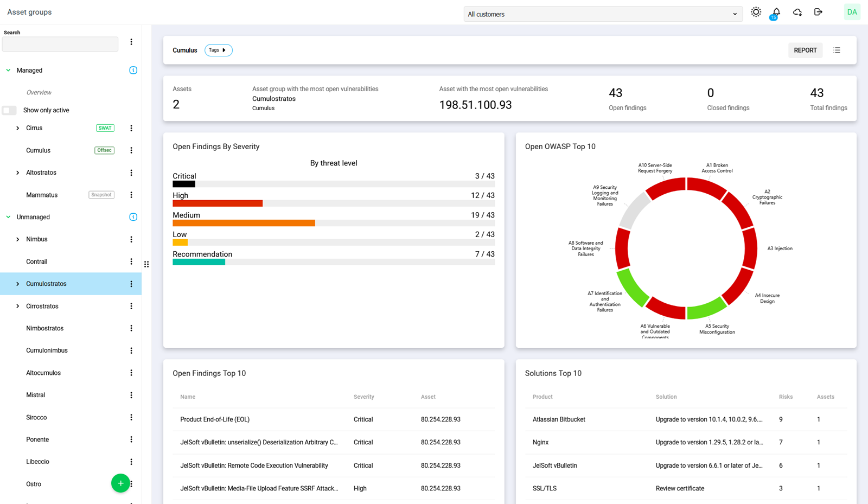
Task: Open the kebab menu beside Cumulostratos
Action: pos(131,283)
